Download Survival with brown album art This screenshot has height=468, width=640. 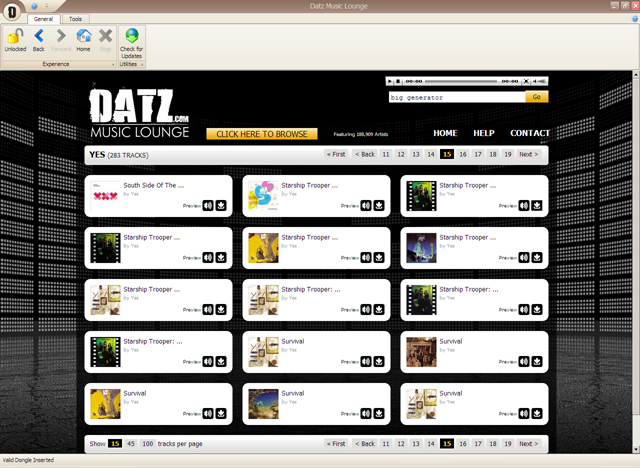[x=537, y=362]
